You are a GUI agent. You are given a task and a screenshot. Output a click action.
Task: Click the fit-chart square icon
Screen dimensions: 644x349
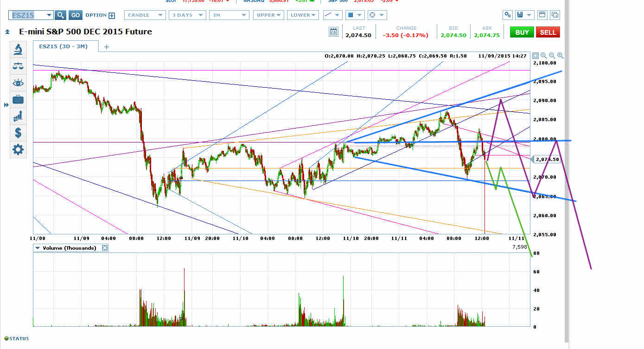535,56
